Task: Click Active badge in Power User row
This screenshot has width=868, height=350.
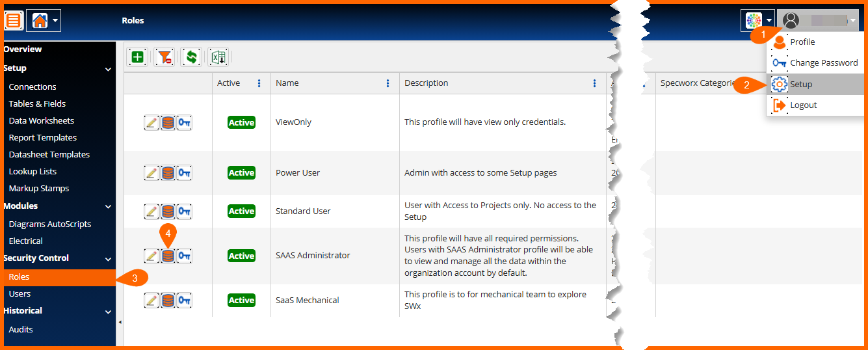Action: tap(241, 172)
